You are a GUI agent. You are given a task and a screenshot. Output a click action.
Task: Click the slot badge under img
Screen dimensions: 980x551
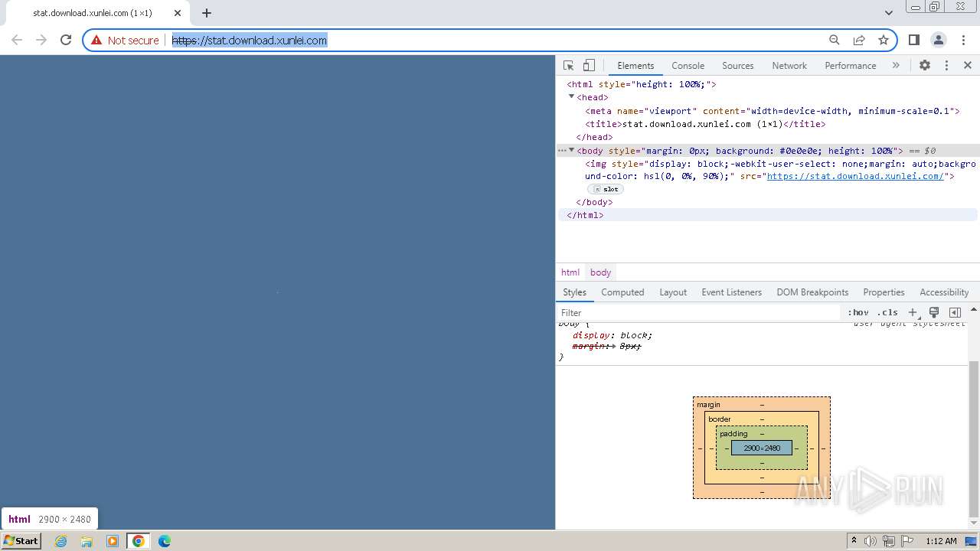click(x=606, y=189)
